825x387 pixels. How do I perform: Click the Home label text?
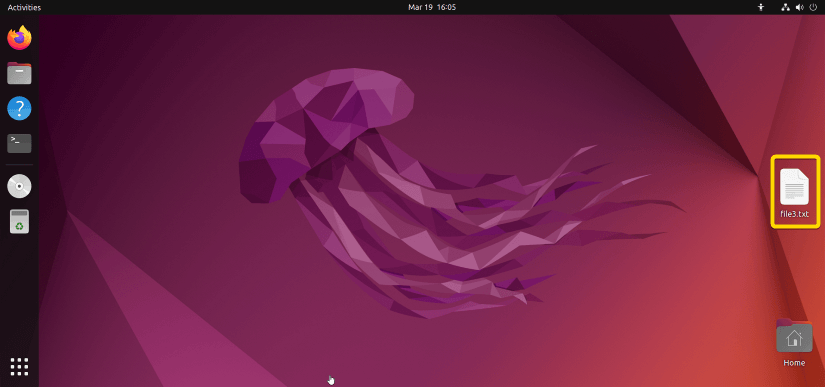click(794, 363)
